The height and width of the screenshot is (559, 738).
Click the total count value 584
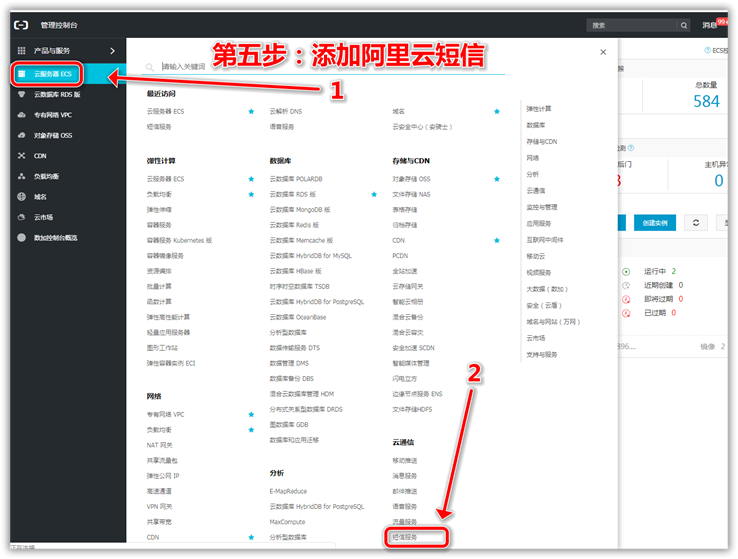point(706,101)
